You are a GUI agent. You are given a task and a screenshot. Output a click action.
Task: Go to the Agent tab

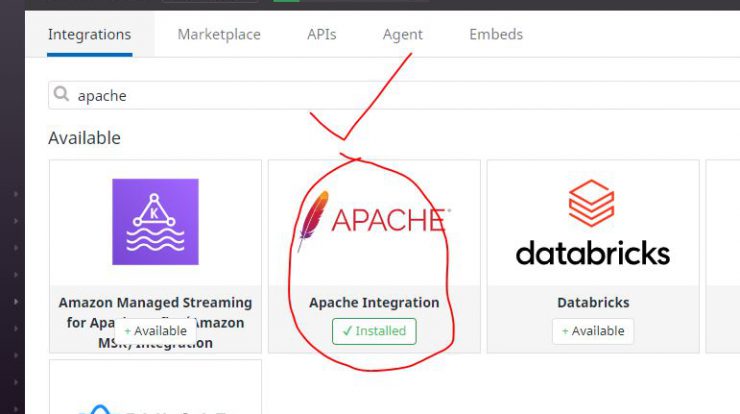[403, 34]
